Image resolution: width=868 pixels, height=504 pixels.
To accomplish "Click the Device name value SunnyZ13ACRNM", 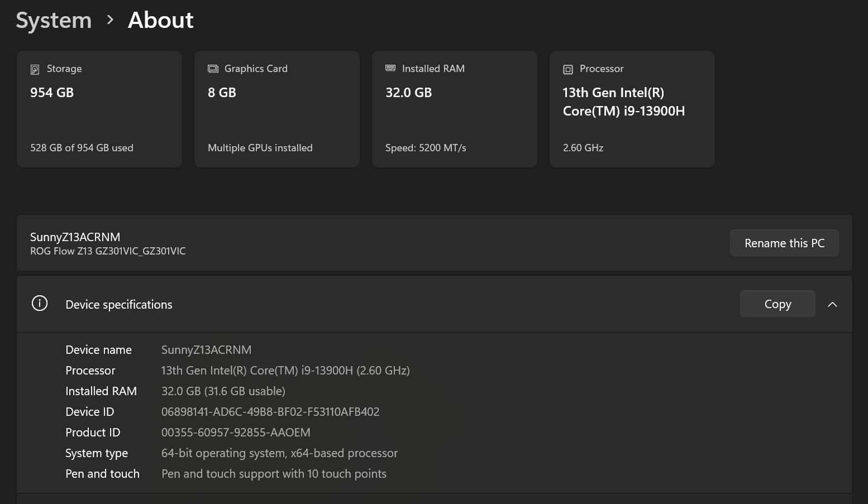I will tap(206, 350).
